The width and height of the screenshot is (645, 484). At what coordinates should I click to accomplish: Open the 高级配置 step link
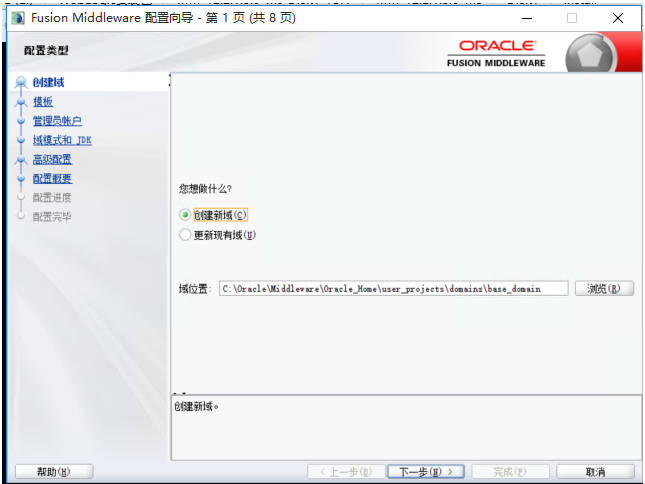(52, 159)
